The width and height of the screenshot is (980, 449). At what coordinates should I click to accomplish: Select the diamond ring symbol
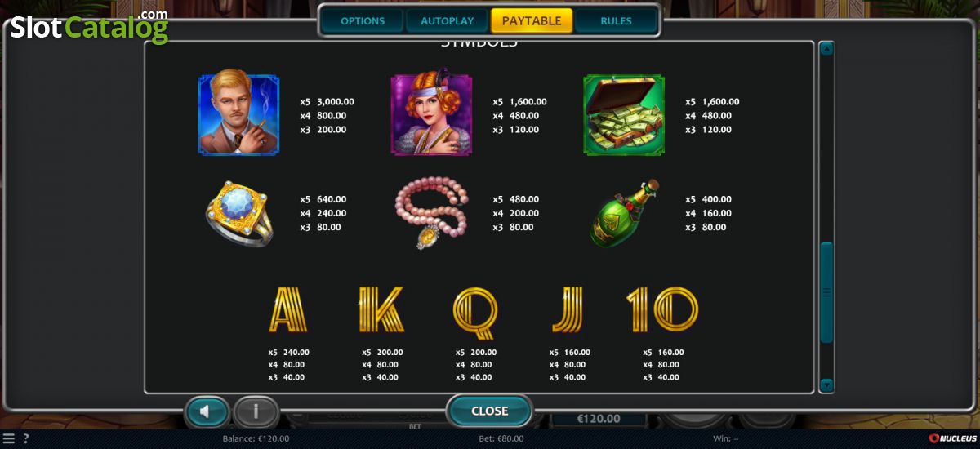point(238,214)
